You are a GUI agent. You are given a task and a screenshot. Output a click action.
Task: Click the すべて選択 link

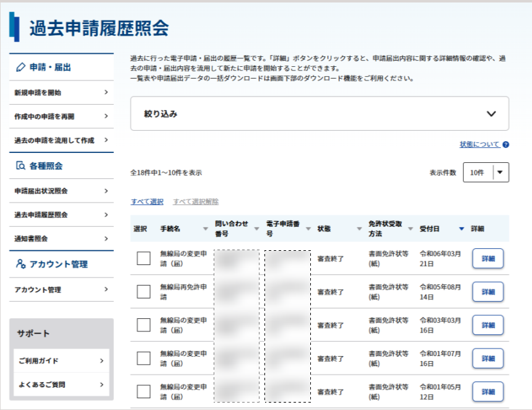point(147,202)
